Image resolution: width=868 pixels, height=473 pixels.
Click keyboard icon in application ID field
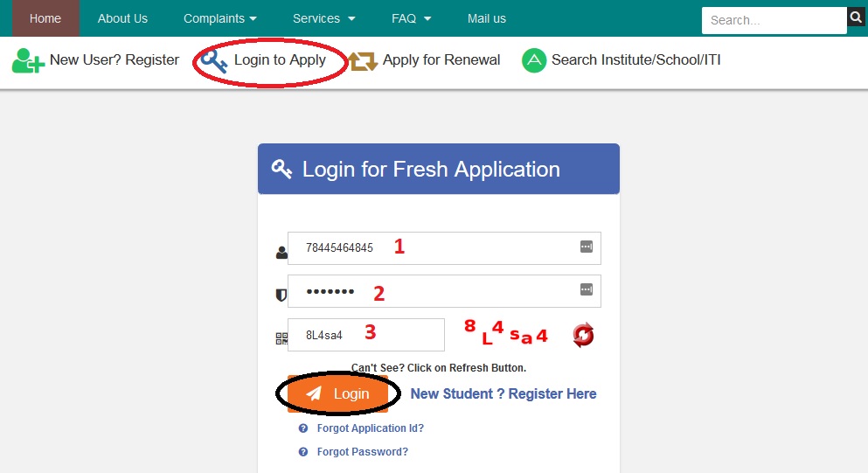(x=587, y=247)
